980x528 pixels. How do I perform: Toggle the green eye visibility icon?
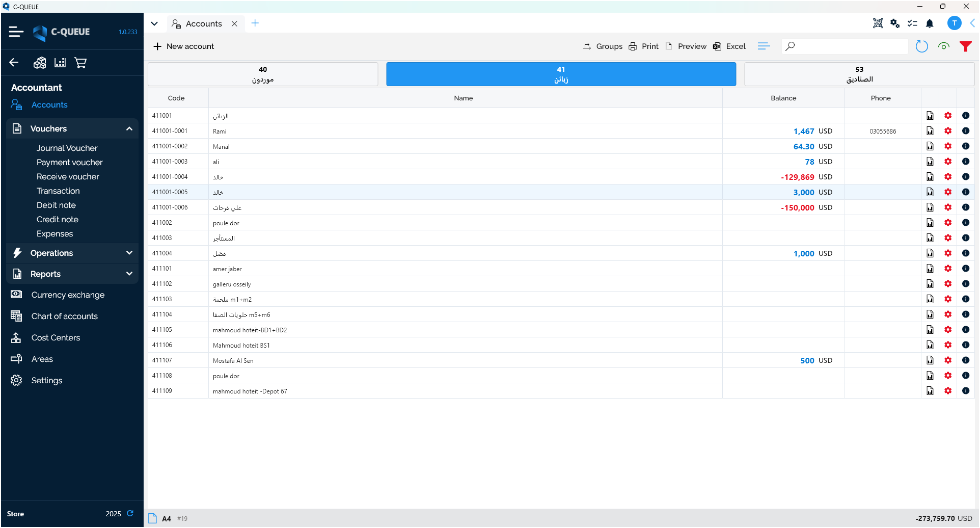click(x=943, y=46)
